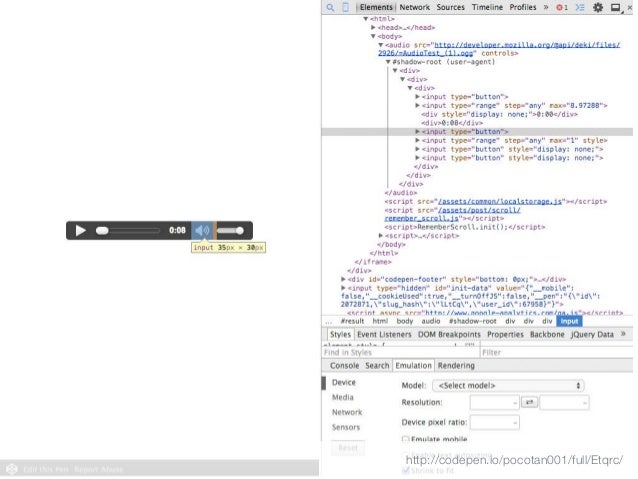Show more sidebar tabs chevron
The width and height of the screenshot is (638, 479).
(x=623, y=334)
